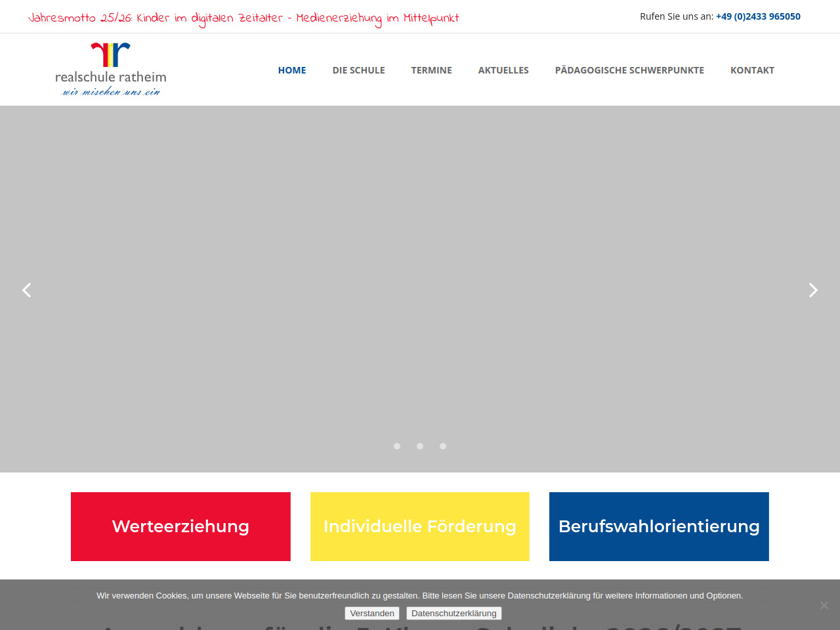Expand the Aktuelles menu
The height and width of the screenshot is (630, 840).
pos(503,70)
